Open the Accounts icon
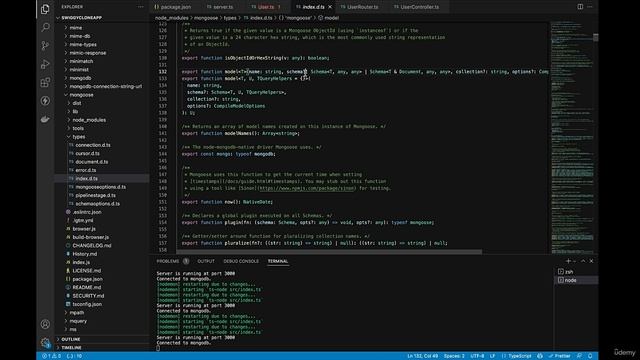 [45, 324]
